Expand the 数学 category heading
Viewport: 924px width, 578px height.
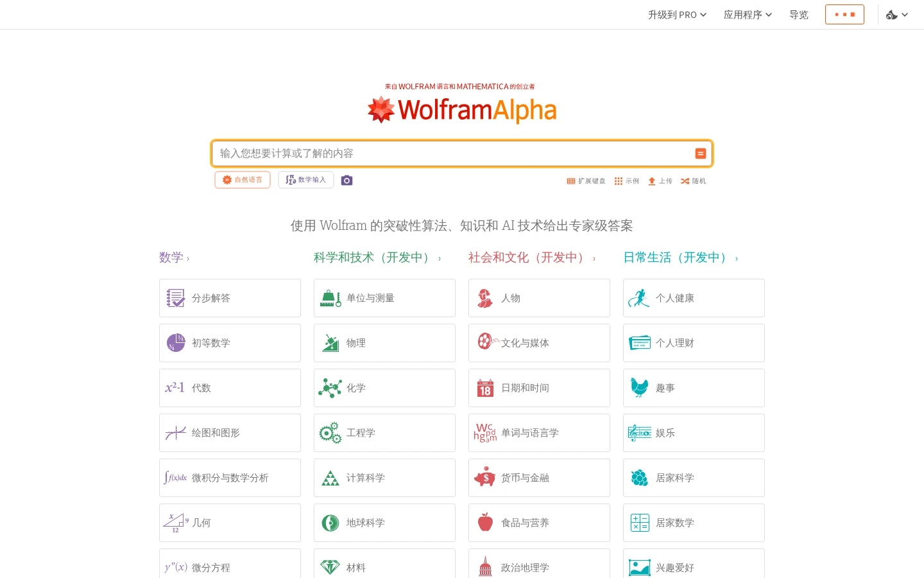pyautogui.click(x=174, y=258)
